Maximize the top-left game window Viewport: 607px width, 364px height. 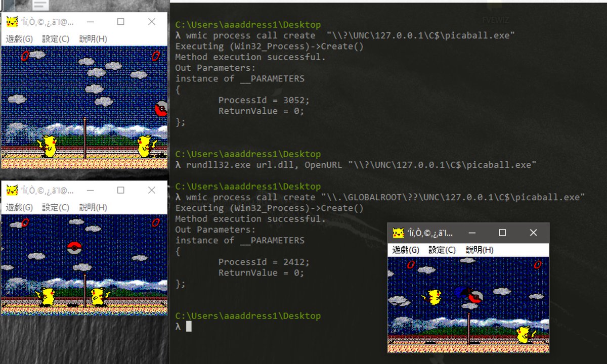120,22
